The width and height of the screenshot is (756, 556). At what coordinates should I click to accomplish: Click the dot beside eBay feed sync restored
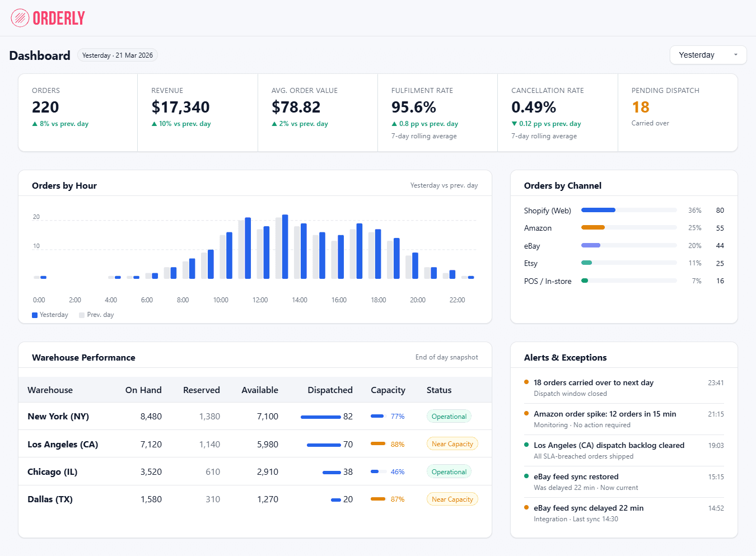(526, 476)
